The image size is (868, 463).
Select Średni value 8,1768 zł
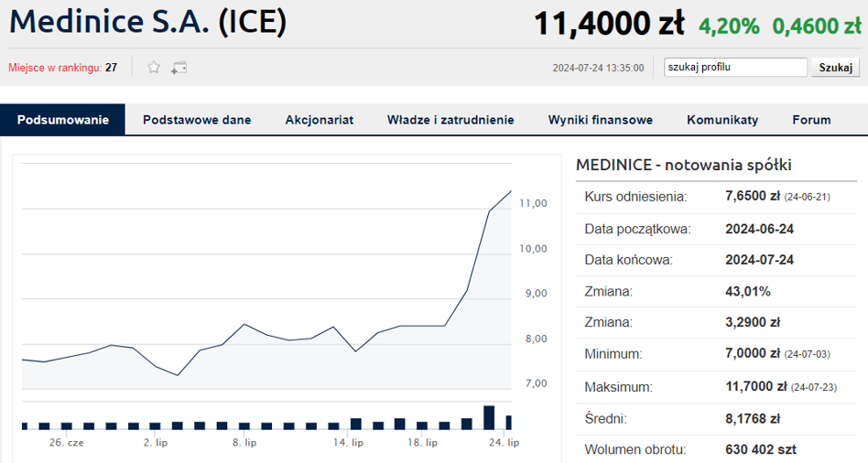click(753, 419)
